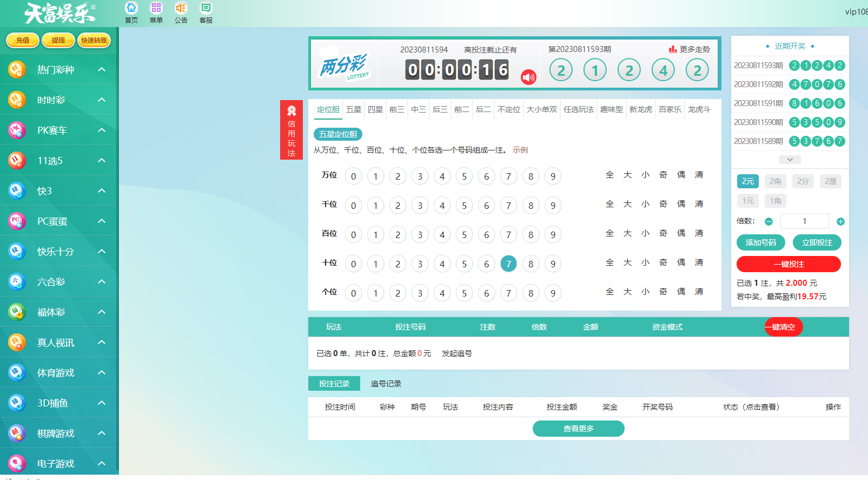The image size is (868, 480).
Task: Open the 追号记录 tab
Action: click(386, 384)
